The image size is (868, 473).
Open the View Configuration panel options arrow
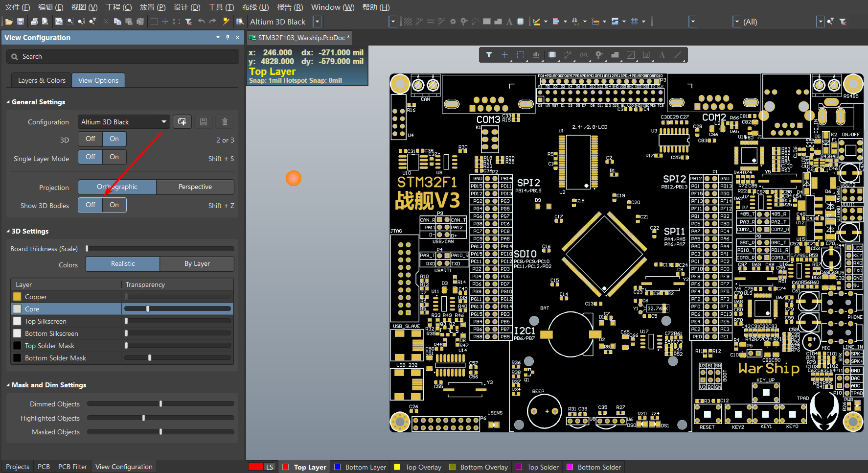218,38
